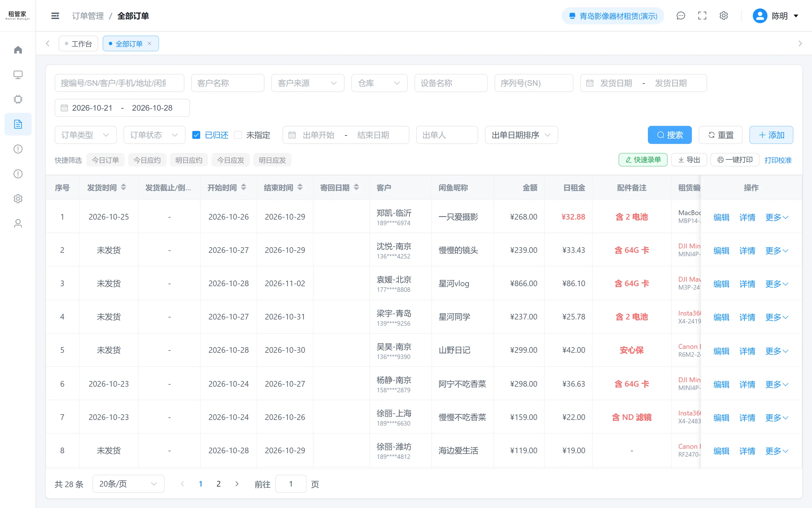Select the 明日应发 quick filter
Viewport: 812px width, 508px height.
point(272,160)
